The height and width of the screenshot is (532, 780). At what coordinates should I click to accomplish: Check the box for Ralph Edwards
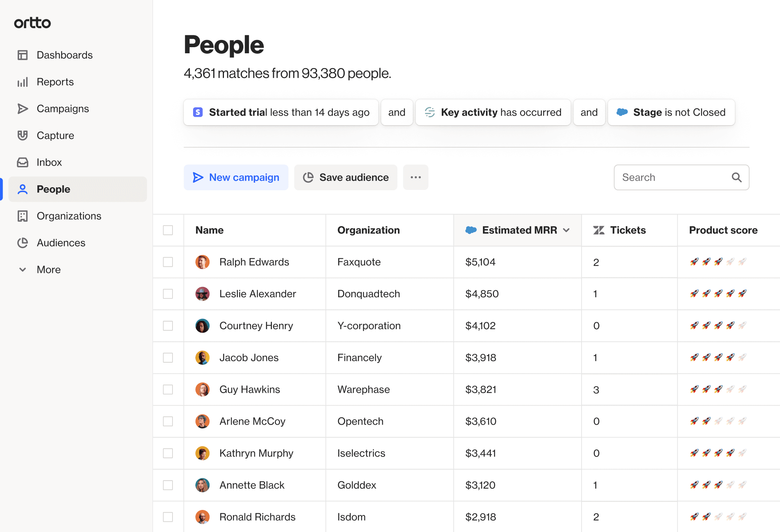click(x=168, y=262)
